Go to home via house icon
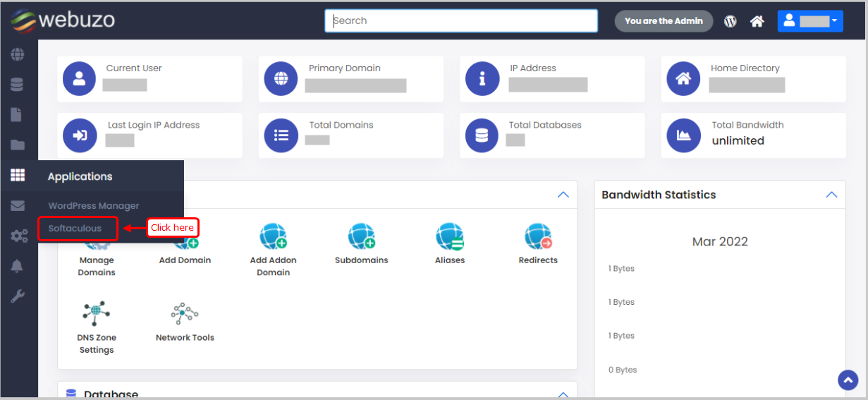 [757, 21]
